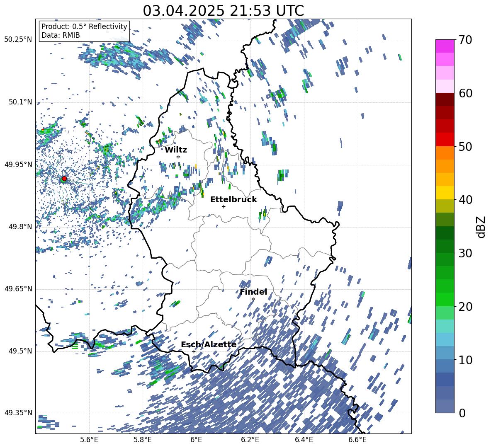This screenshot has height=448, width=491.
Task: Select the Ettelbruck label
Action: (233, 200)
